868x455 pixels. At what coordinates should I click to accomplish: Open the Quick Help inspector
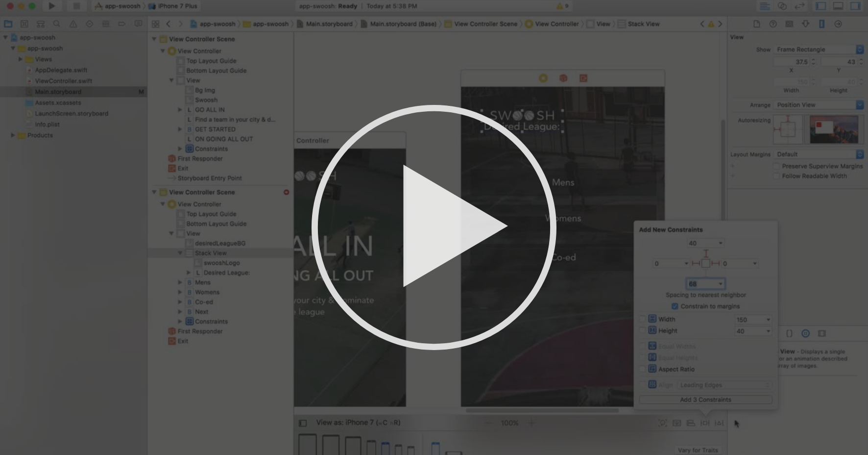[x=773, y=24]
